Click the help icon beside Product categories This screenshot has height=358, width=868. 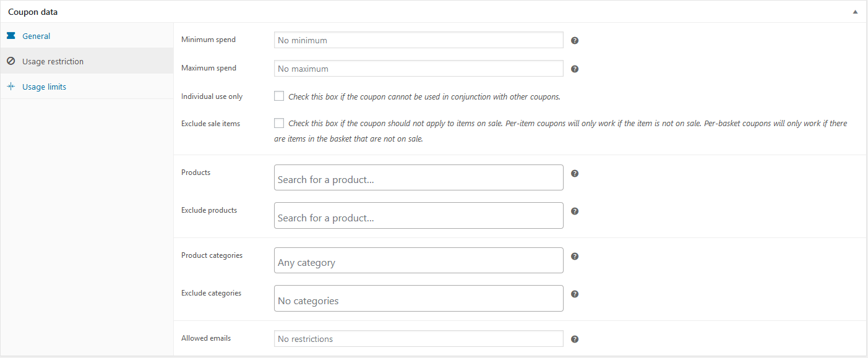[x=575, y=256]
